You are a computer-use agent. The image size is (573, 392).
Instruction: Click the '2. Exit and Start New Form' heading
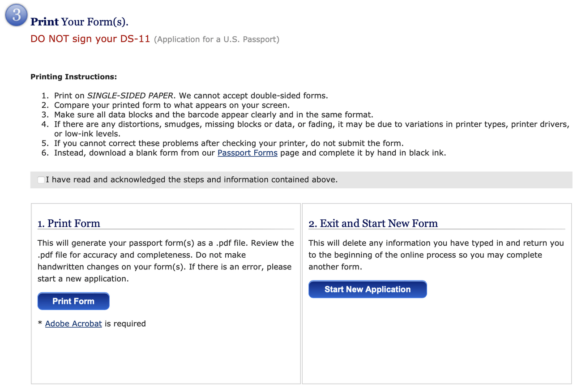(373, 223)
